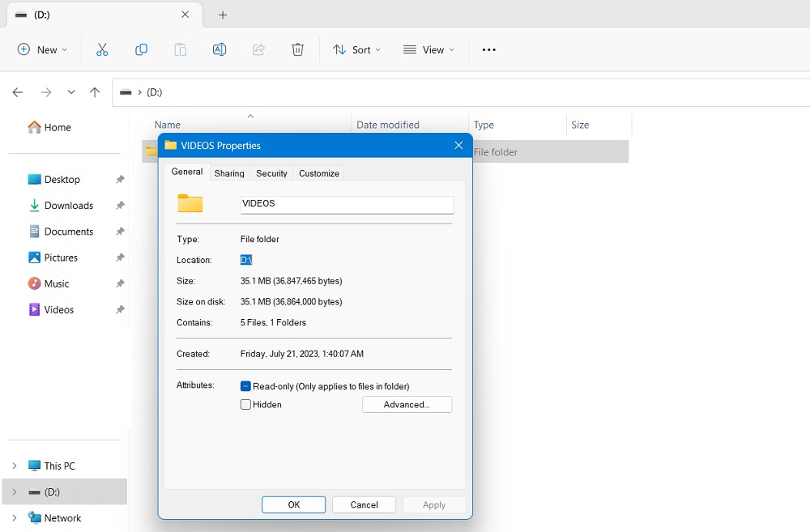The height and width of the screenshot is (532, 810).
Task: Click the Copy icon in the toolbar
Action: 141,49
